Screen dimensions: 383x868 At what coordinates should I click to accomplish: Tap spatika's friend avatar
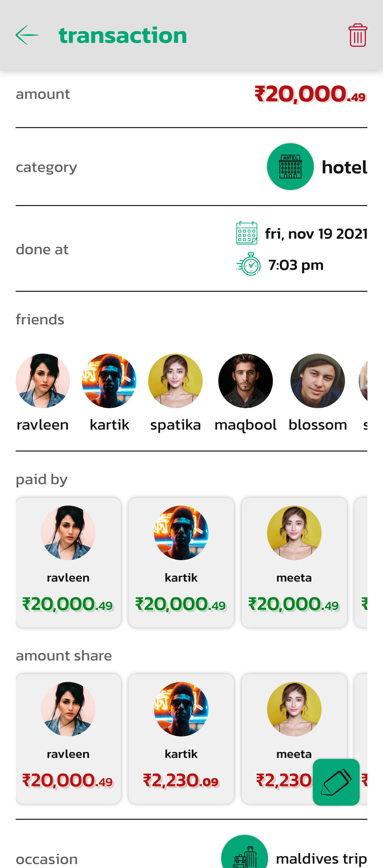pos(175,381)
